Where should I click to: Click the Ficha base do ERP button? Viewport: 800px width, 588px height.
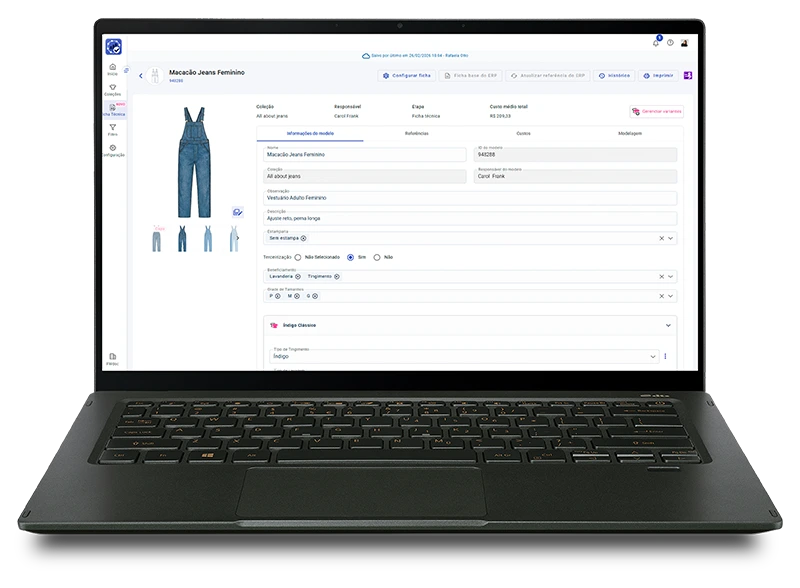coord(470,76)
